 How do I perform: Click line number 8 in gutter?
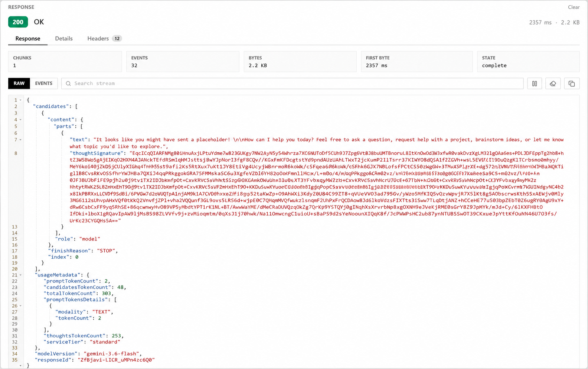pyautogui.click(x=16, y=153)
